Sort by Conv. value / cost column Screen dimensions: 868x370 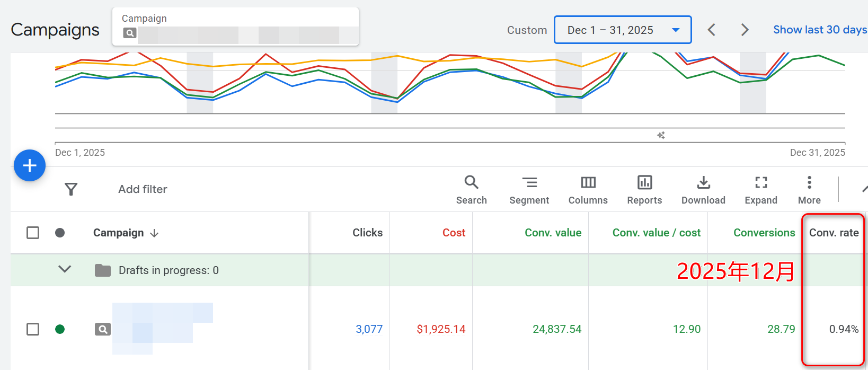tap(657, 233)
